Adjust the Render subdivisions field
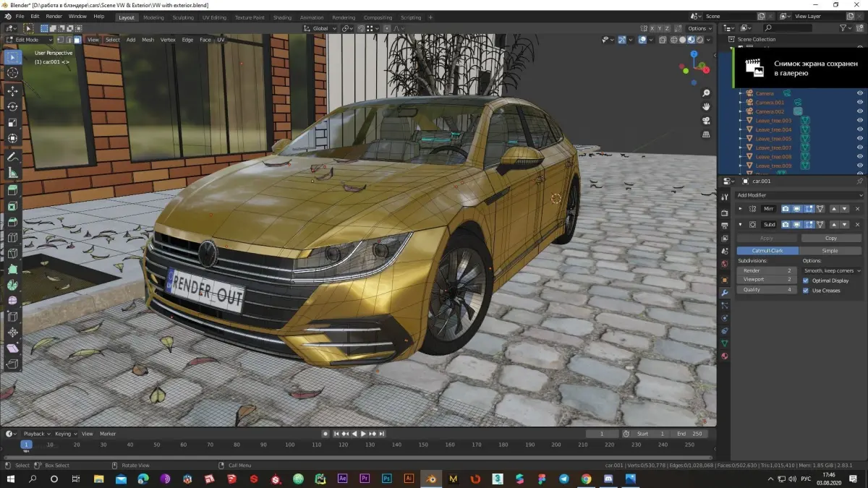The image size is (868, 488). pos(767,270)
